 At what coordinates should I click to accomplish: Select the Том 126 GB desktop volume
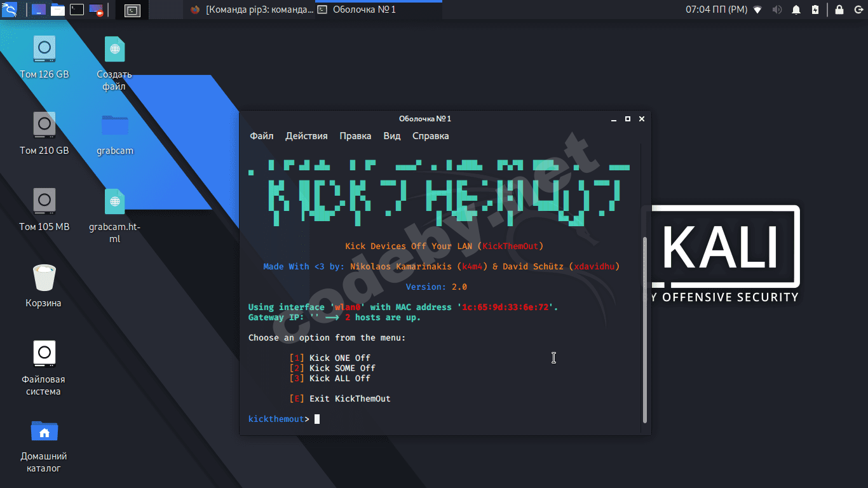44,57
